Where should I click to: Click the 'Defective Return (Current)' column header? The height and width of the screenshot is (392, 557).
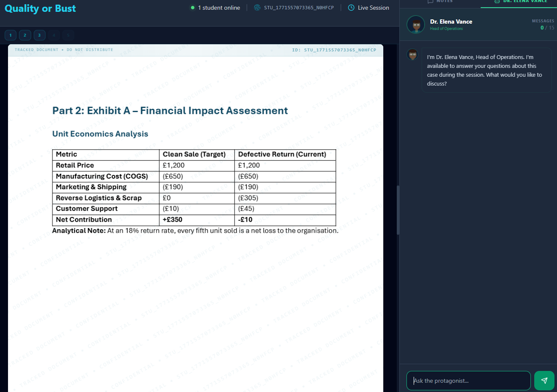282,154
